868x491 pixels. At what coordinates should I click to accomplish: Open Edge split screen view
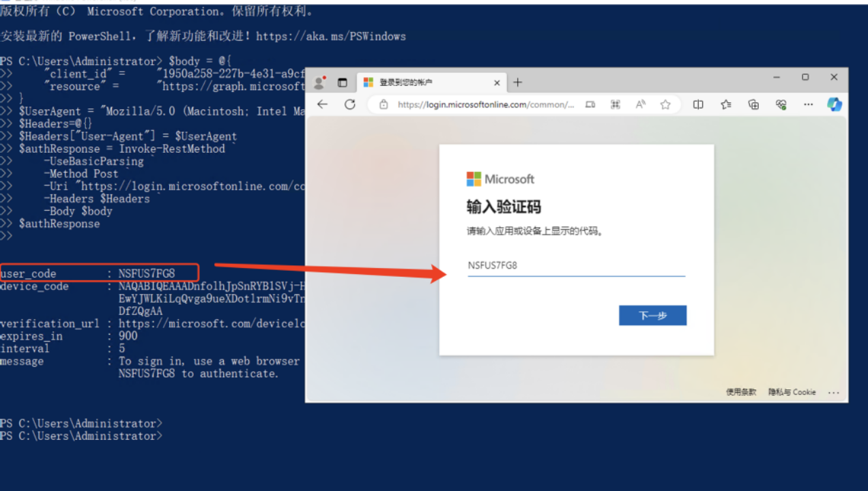(698, 104)
